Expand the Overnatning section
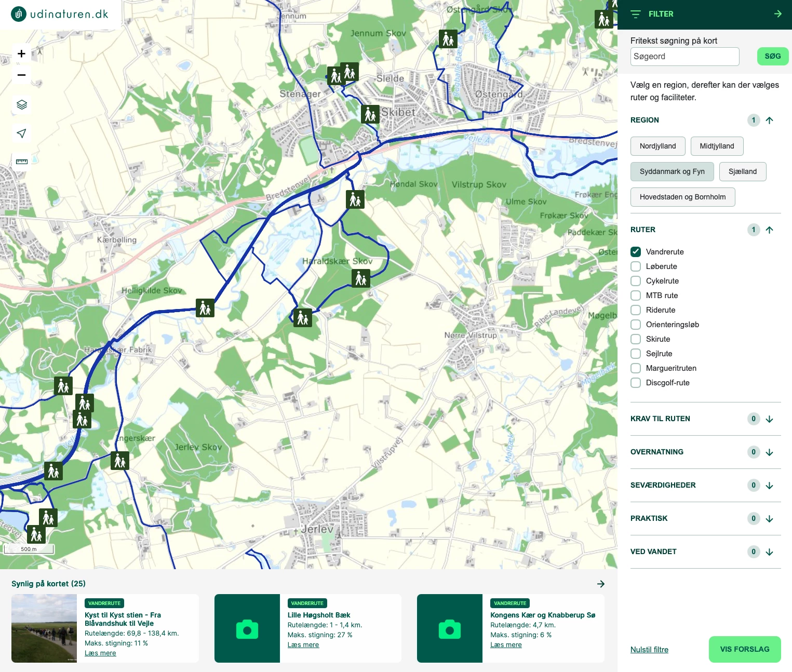The height and width of the screenshot is (672, 792). point(769,452)
